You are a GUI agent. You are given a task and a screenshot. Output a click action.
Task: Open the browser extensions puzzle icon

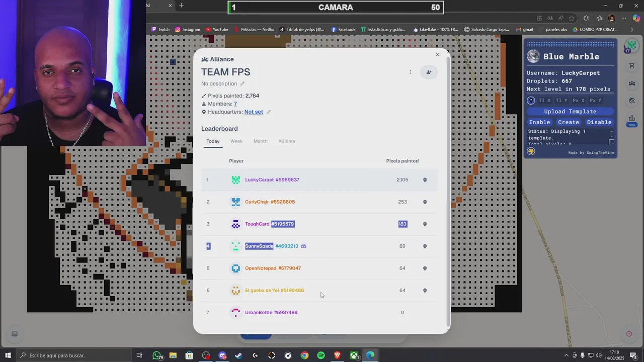586,18
